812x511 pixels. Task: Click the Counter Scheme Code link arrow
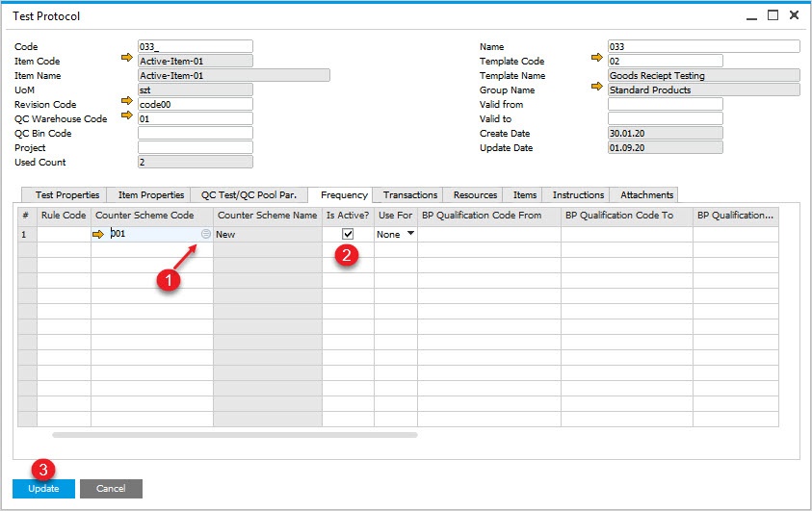tap(99, 234)
